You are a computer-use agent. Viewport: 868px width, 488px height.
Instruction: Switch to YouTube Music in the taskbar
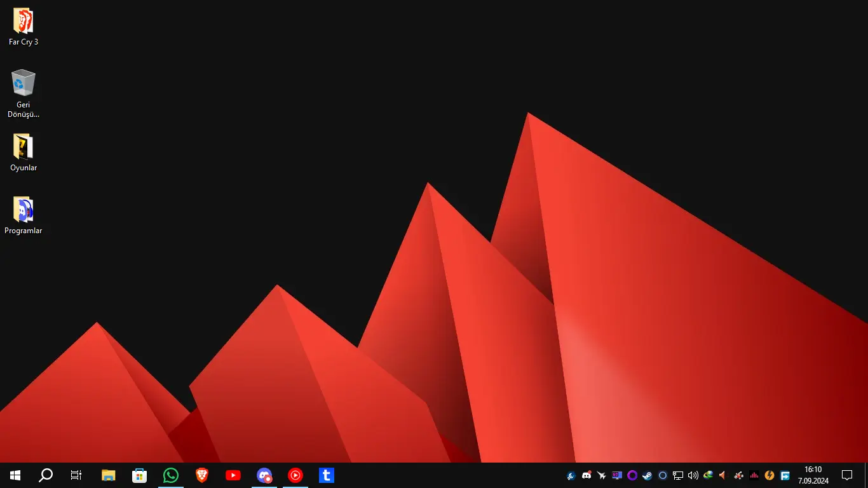pyautogui.click(x=295, y=475)
